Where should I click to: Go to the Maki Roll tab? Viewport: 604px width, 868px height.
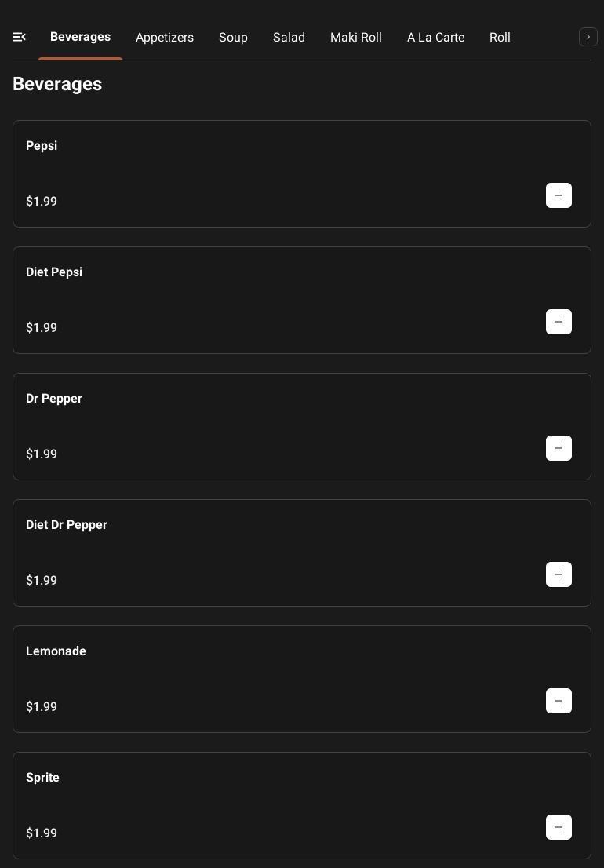(356, 37)
